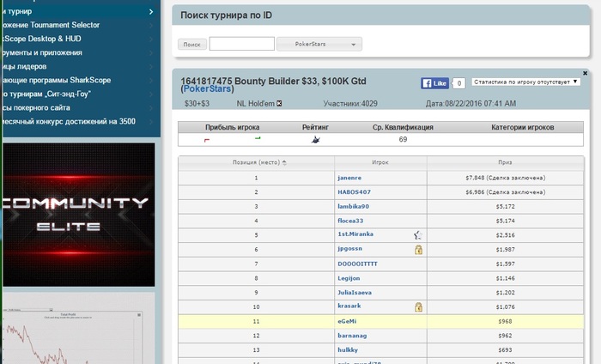
Task: Open Tournament Selector menu item
Action: pyautogui.click(x=50, y=25)
